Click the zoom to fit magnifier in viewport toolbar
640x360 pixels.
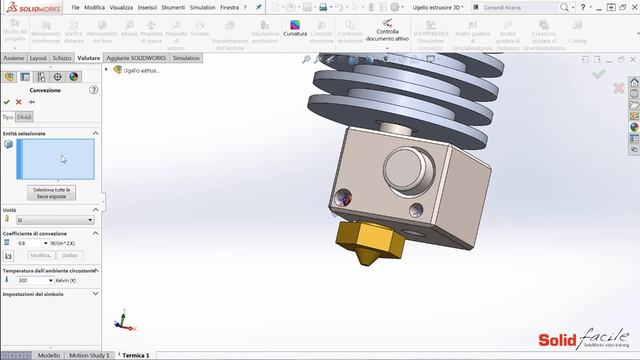[x=306, y=60]
